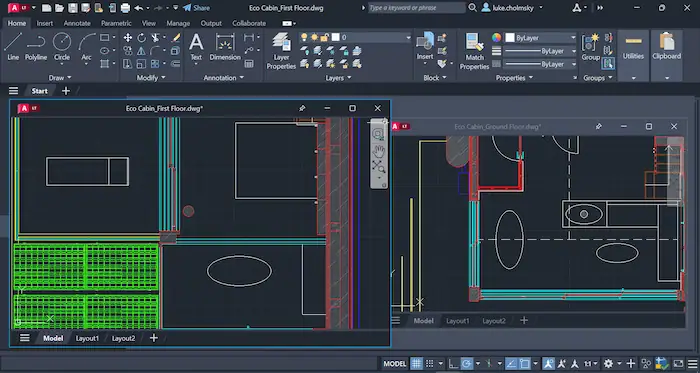Click the Plot printer icon
700x373 pixels.
click(125, 8)
